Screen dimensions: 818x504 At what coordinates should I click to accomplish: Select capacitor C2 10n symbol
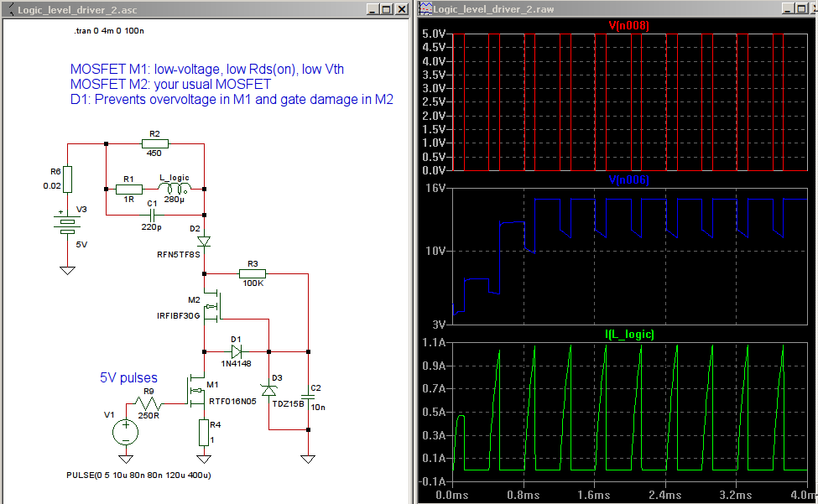coord(308,397)
